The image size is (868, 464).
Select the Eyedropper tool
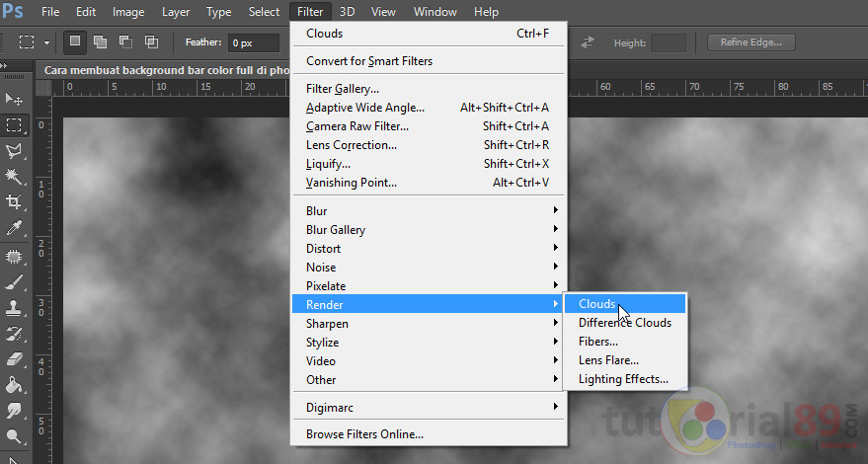[x=14, y=228]
